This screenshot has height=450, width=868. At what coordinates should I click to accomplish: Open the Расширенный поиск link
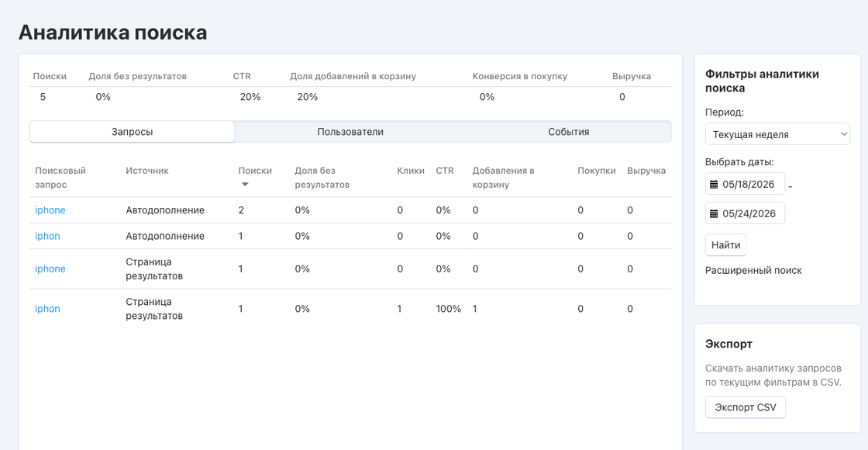(753, 271)
